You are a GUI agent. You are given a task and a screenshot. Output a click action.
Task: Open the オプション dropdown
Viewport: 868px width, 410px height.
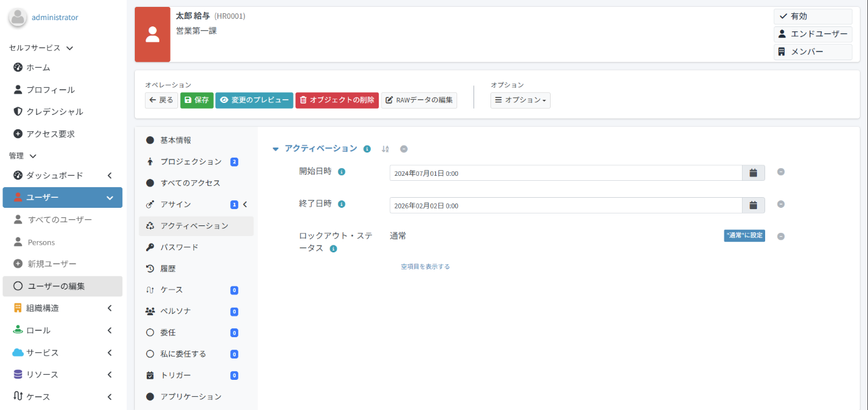point(520,100)
